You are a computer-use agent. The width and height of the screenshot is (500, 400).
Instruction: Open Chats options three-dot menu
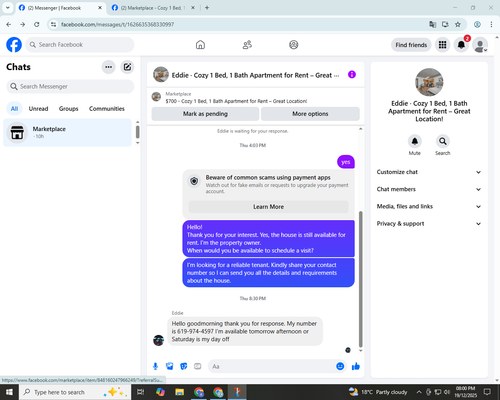[x=108, y=67]
